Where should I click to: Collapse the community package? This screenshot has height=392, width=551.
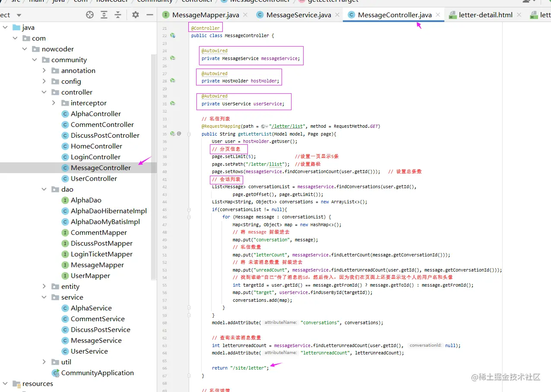click(34, 60)
